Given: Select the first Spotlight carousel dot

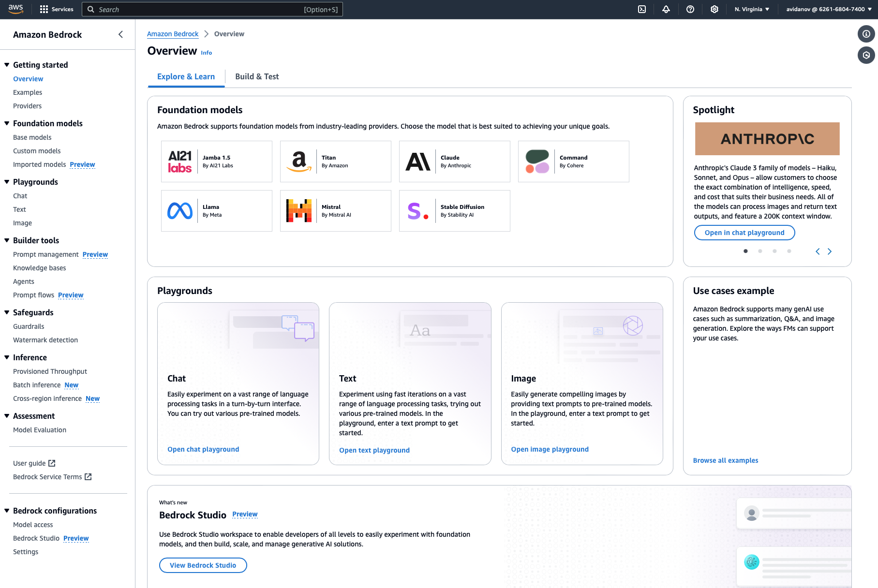Looking at the screenshot, I should (x=745, y=251).
